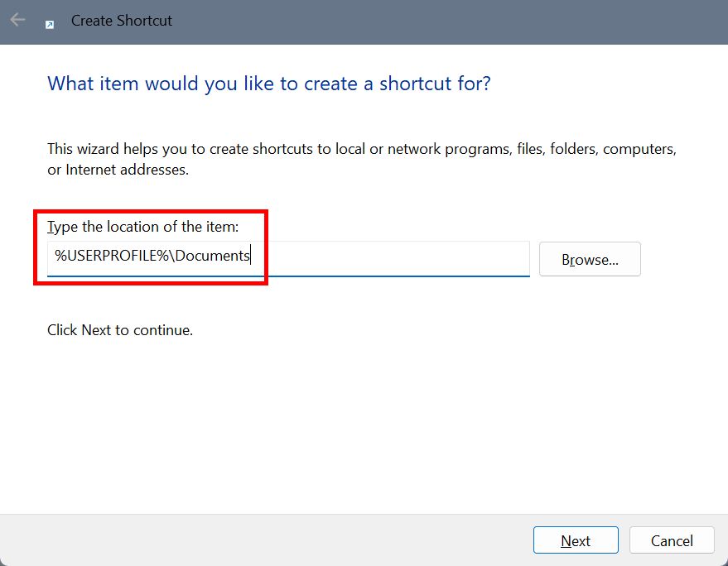Click the word 'Documents' in the path field

tap(213, 256)
